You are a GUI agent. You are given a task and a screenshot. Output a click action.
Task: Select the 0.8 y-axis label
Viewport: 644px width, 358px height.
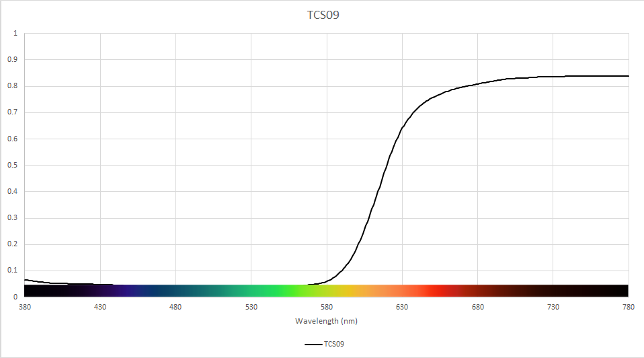pos(13,86)
